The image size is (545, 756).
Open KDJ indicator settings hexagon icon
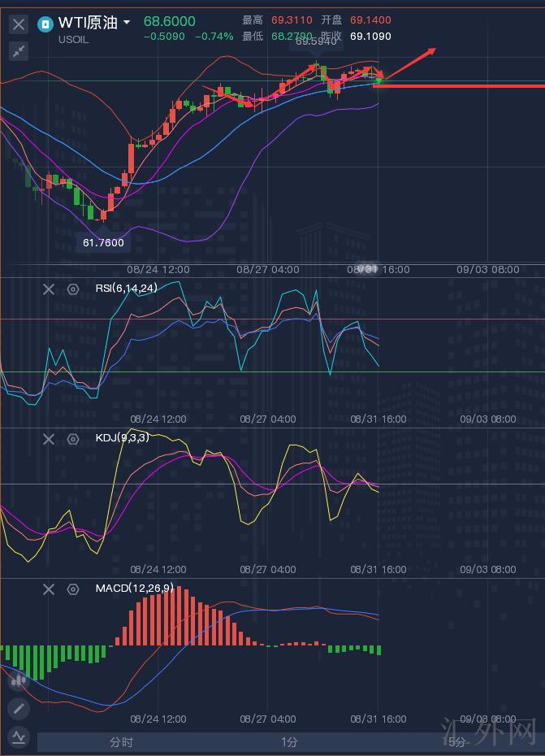click(x=73, y=439)
